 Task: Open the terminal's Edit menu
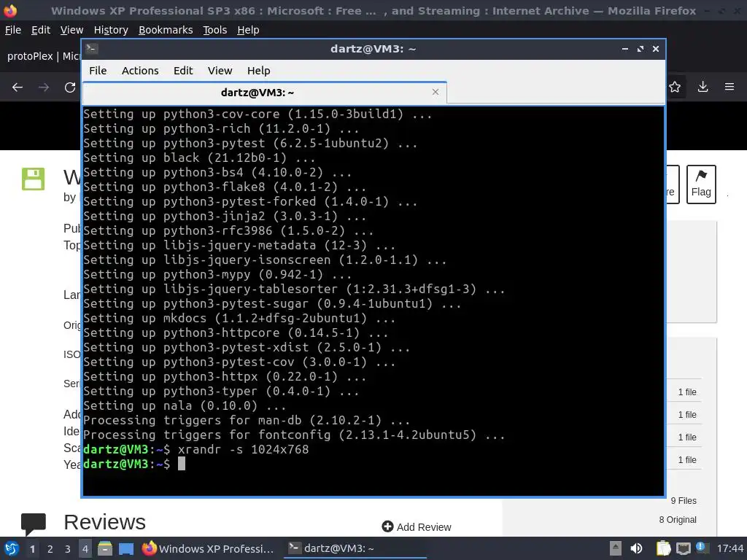tap(183, 71)
